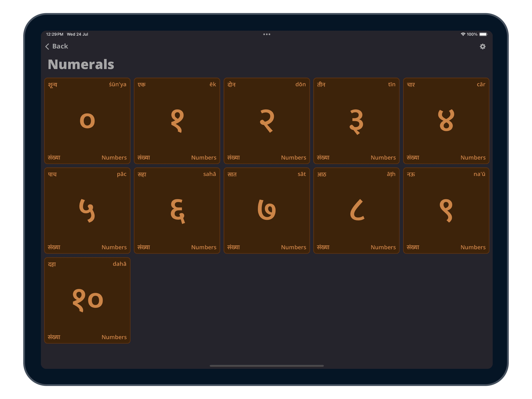Open the dahā numeral card
This screenshot has width=532, height=399.
tap(87, 300)
